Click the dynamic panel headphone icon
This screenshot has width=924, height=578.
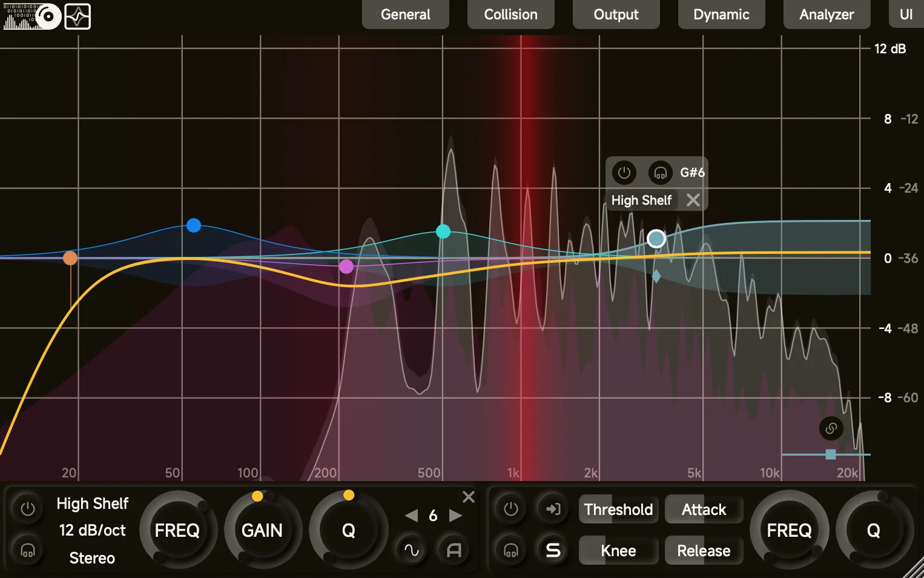(511, 550)
